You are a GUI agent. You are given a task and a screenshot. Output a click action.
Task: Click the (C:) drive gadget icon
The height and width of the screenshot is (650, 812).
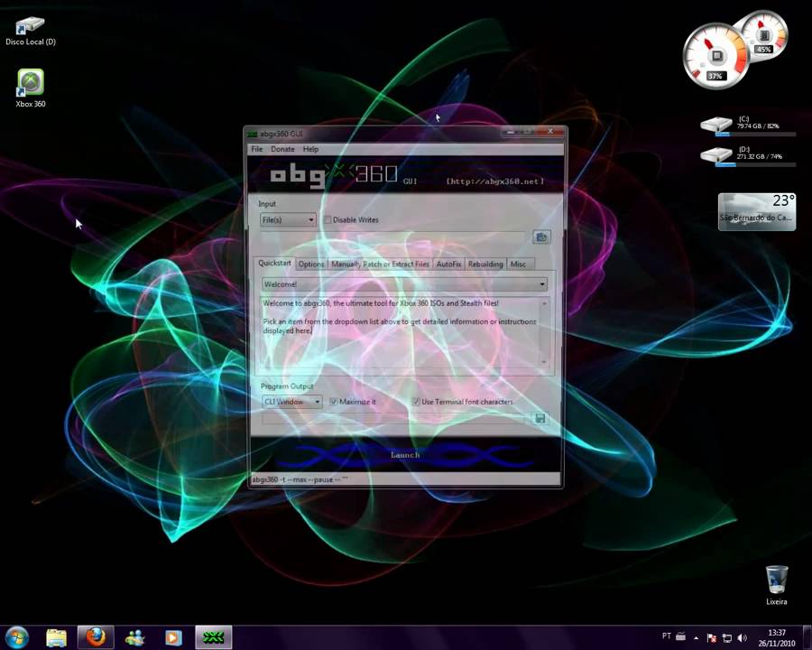[715, 126]
